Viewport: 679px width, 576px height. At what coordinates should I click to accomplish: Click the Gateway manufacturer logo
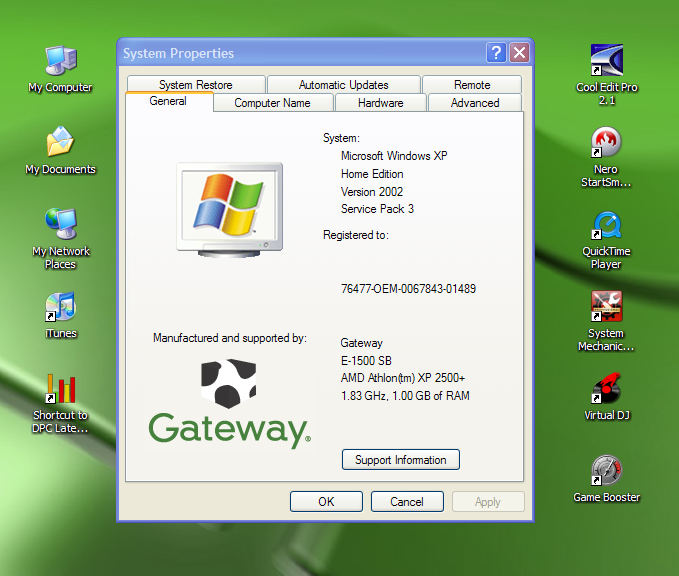pyautogui.click(x=229, y=404)
